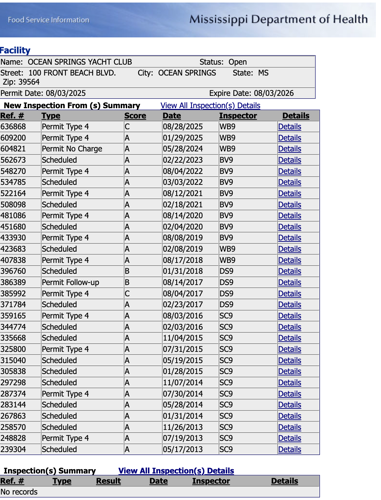Screen dimensions: 381x500
Task: Open Details link for inspection 305838
Action: [289, 371]
